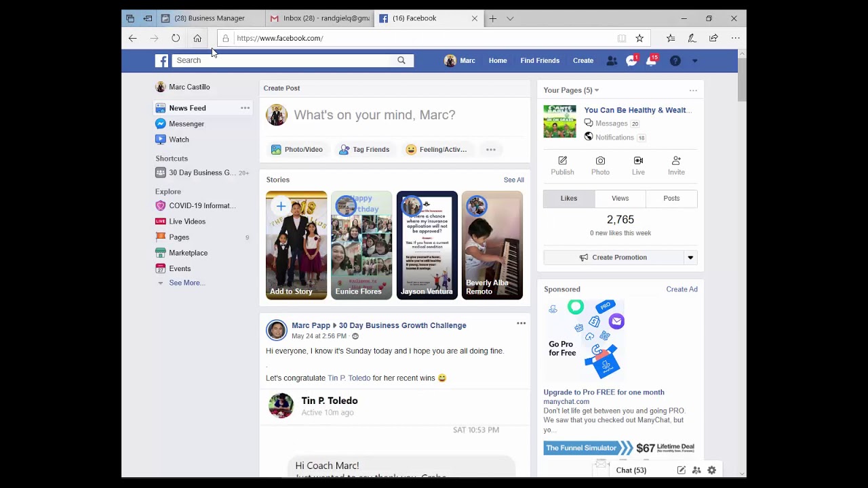Open Notifications bell icon in header
This screenshot has width=868, height=488.
coord(652,60)
